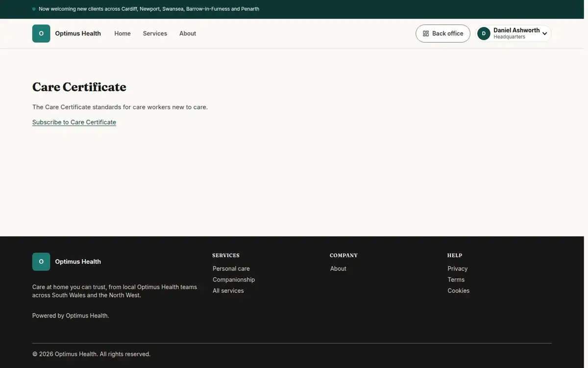Click the Optimus Health logo in footer
This screenshot has width=588, height=368.
[41, 262]
